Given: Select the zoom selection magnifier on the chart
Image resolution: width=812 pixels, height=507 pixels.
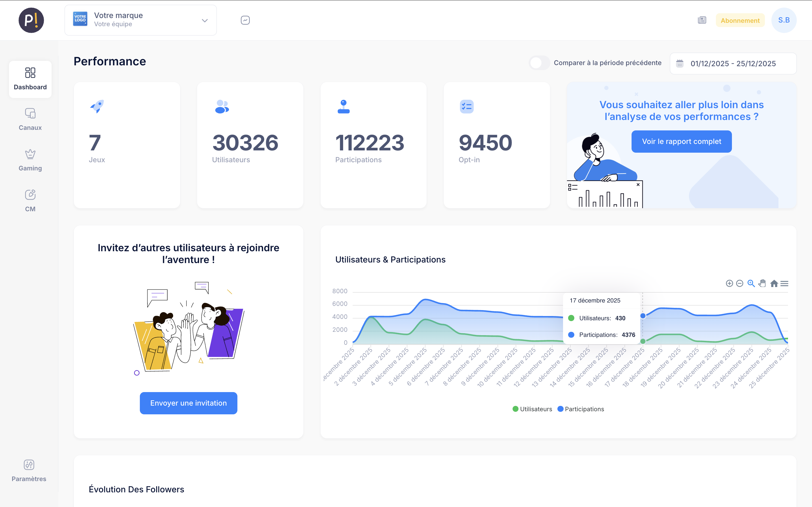Looking at the screenshot, I should click(x=751, y=283).
